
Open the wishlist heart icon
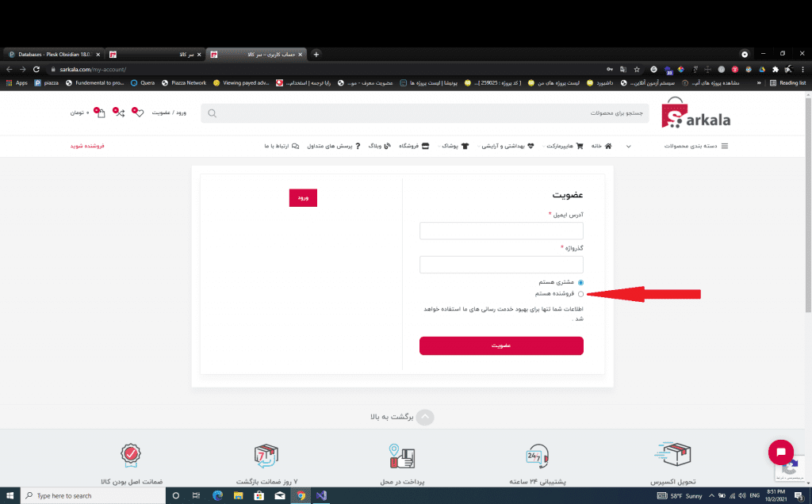(139, 113)
